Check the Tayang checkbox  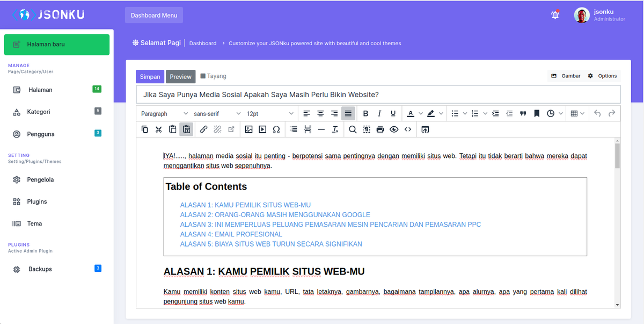[x=203, y=76]
